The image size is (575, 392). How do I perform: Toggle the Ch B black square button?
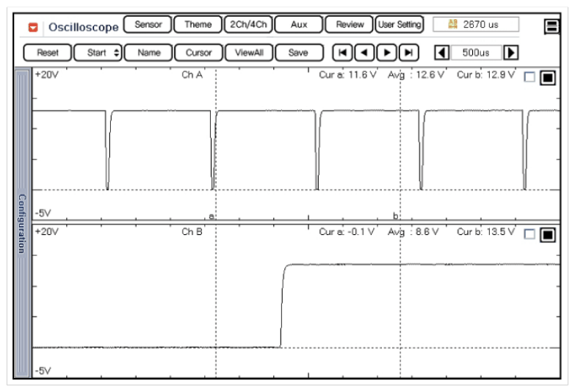click(548, 235)
